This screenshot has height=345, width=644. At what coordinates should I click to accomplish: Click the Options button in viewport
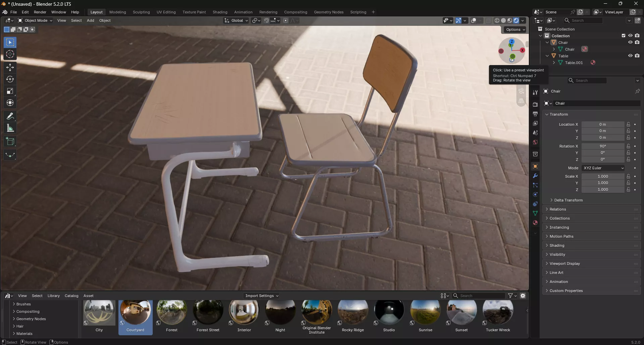click(x=515, y=30)
